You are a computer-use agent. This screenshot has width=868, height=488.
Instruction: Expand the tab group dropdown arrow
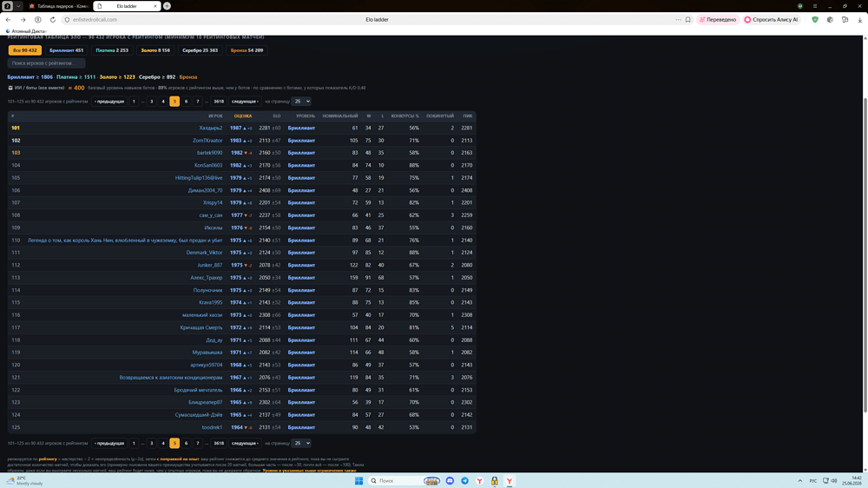18,6
